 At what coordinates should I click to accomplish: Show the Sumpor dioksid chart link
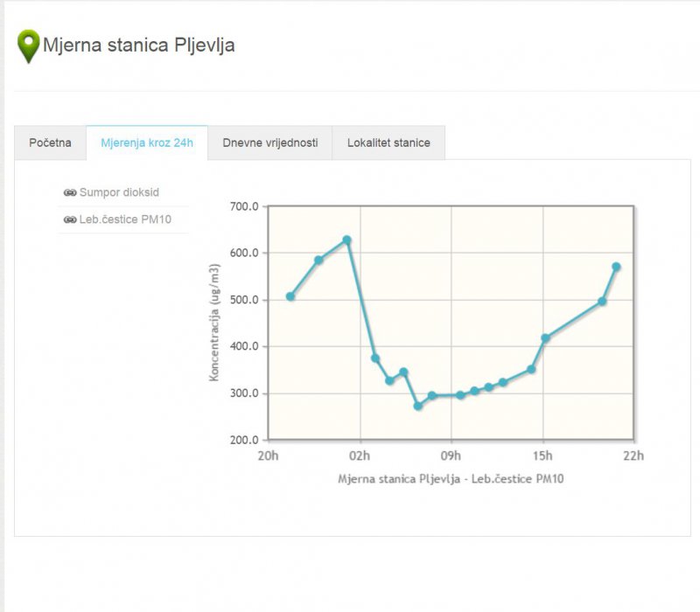click(x=119, y=192)
